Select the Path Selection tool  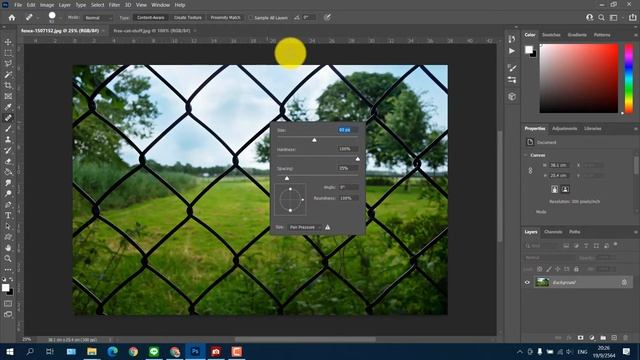tap(8, 226)
